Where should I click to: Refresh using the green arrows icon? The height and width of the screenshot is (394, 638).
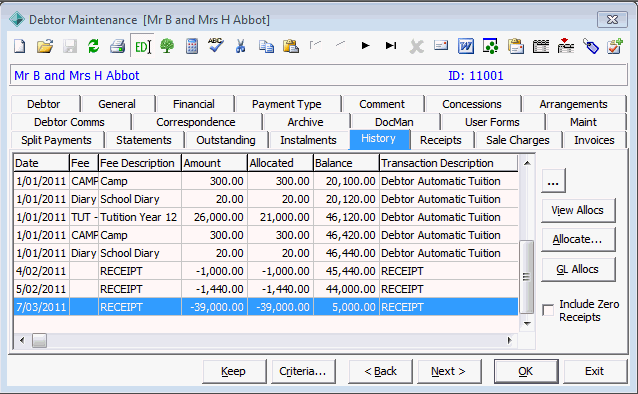pyautogui.click(x=94, y=46)
